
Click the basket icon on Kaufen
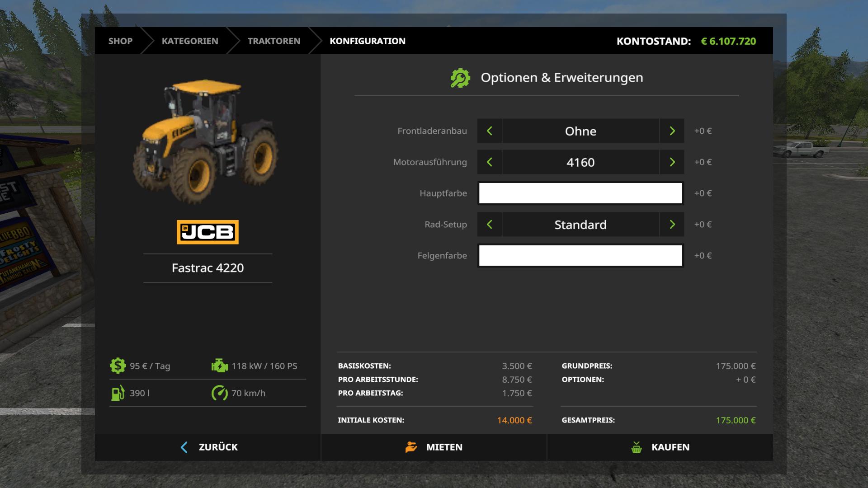click(x=637, y=447)
